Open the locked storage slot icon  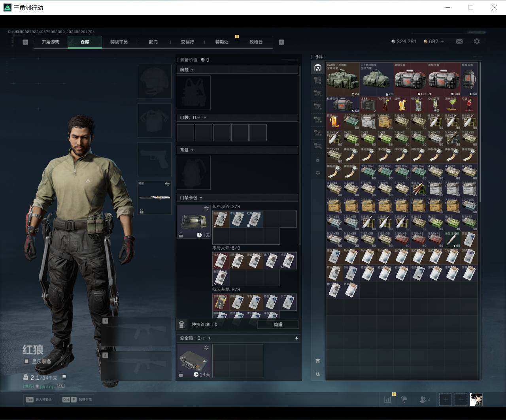(x=318, y=160)
